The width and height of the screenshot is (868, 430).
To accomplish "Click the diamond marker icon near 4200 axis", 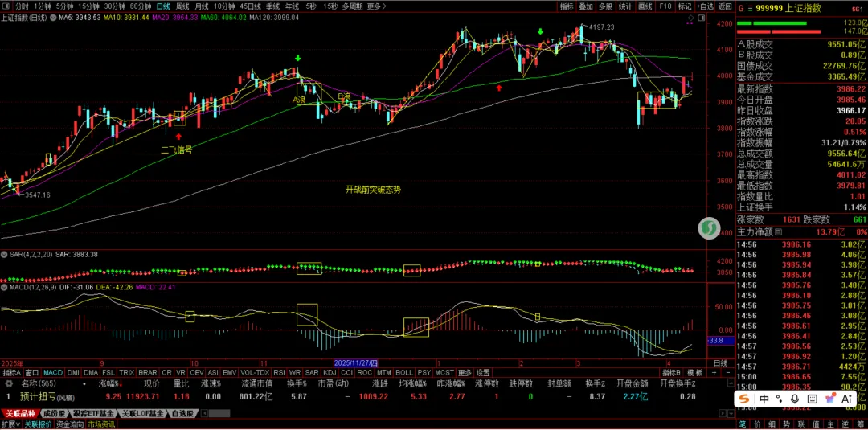I will pyautogui.click(x=690, y=18).
